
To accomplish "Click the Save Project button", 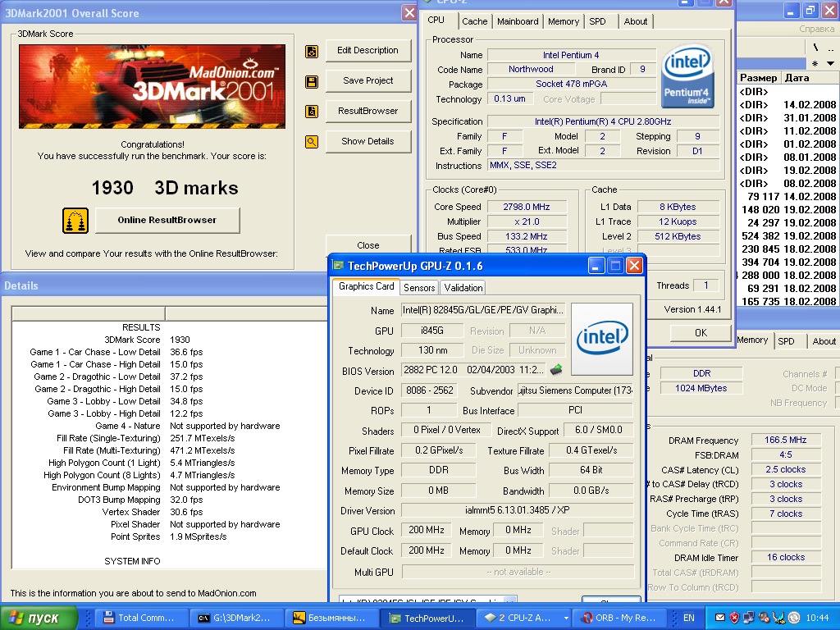I will click(368, 81).
